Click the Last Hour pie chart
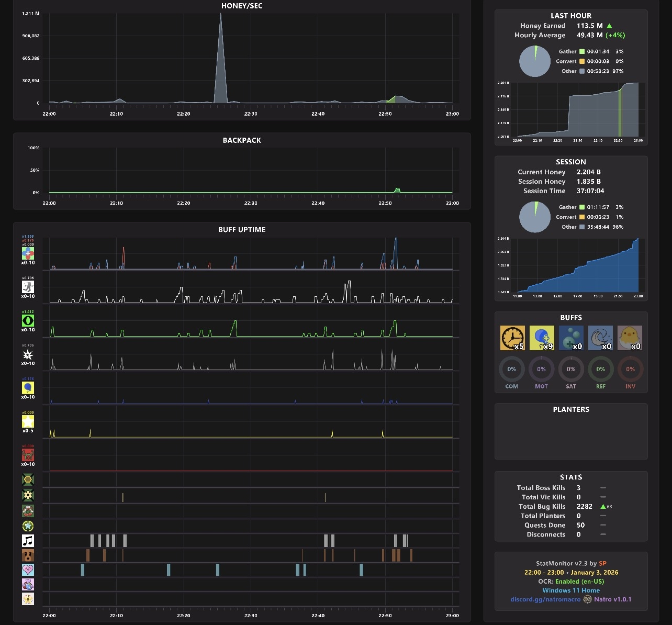This screenshot has height=625, width=672. (x=535, y=61)
